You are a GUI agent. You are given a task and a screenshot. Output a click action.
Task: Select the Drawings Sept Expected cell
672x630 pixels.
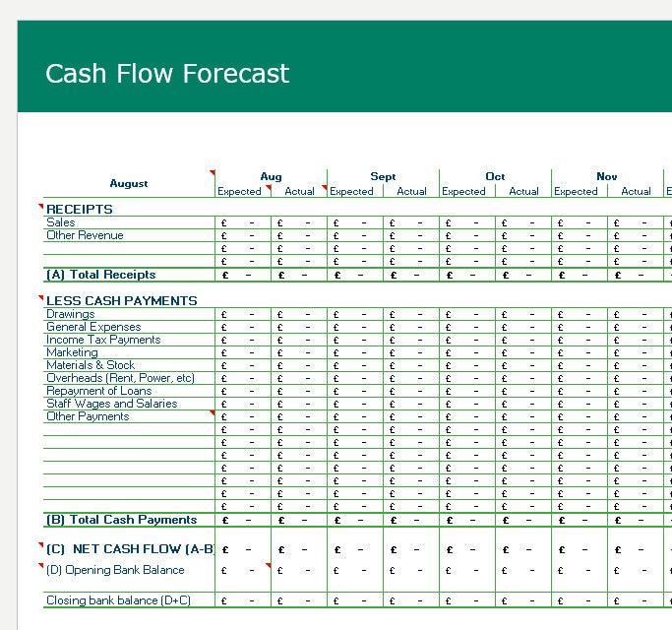(x=355, y=314)
